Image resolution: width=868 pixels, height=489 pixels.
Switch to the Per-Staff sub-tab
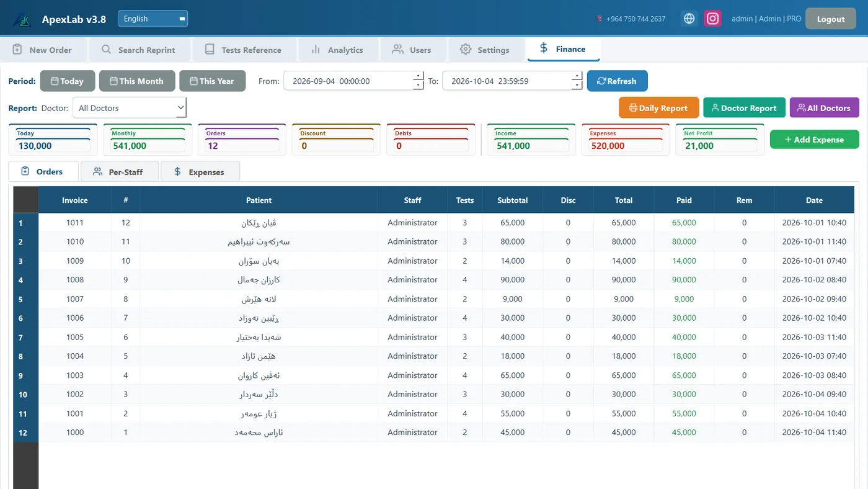coord(120,172)
